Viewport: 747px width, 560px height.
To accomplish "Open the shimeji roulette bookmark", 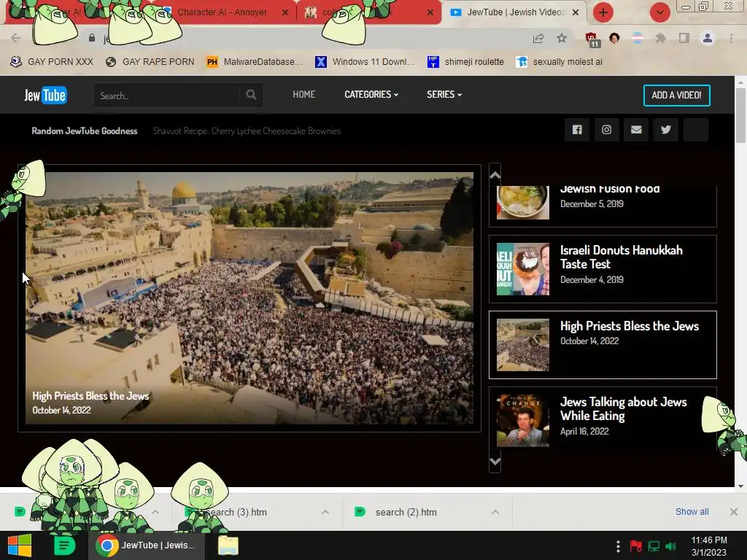I will [x=465, y=62].
